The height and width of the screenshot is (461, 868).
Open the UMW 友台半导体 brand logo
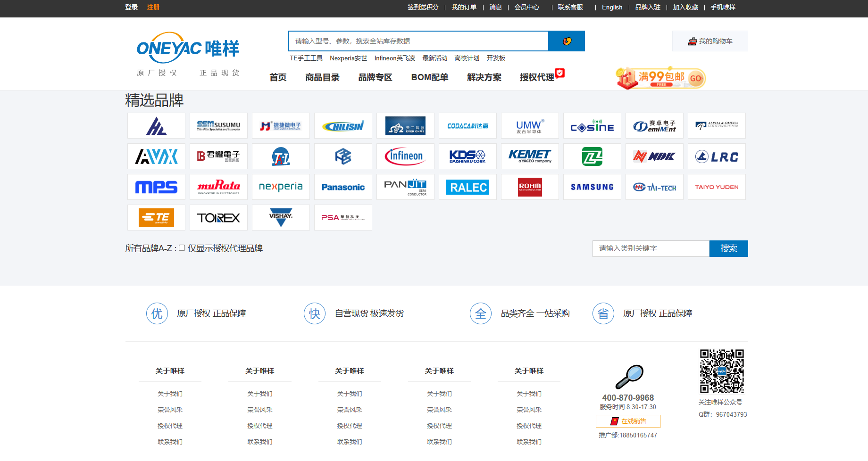pos(530,125)
